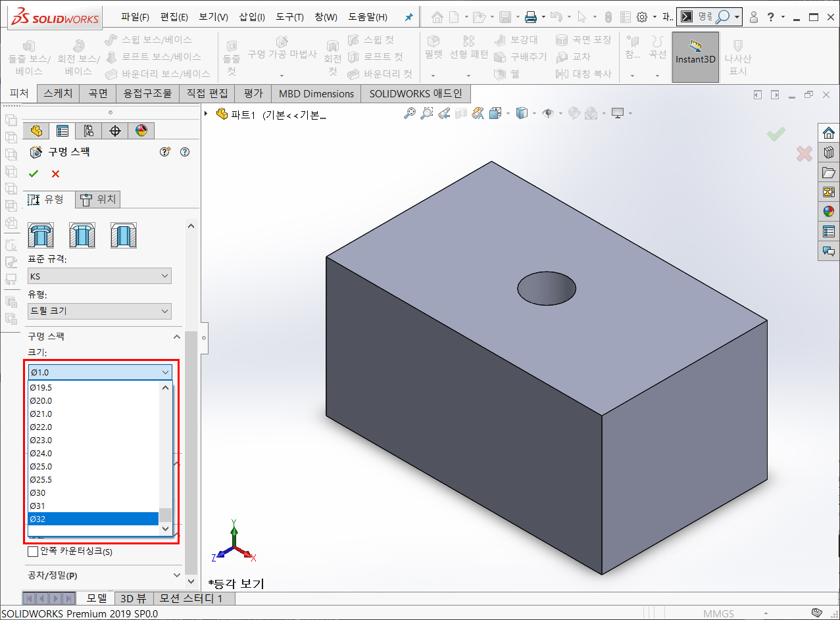
Task: Open the Hide/Show Items eye icon
Action: [547, 113]
